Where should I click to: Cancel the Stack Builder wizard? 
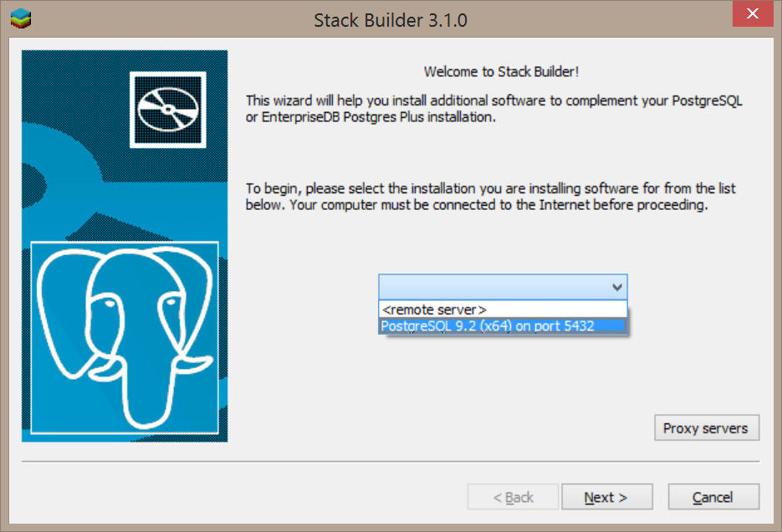point(713,497)
